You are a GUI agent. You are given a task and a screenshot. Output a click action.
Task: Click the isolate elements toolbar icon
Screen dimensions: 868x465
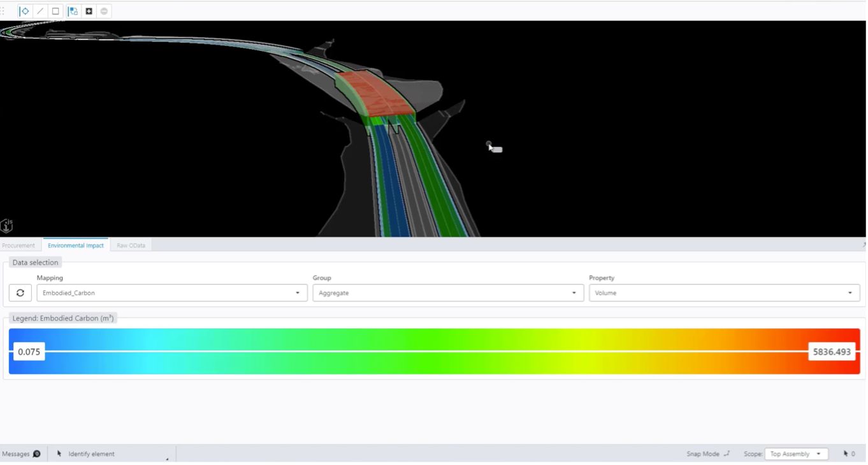coord(73,10)
